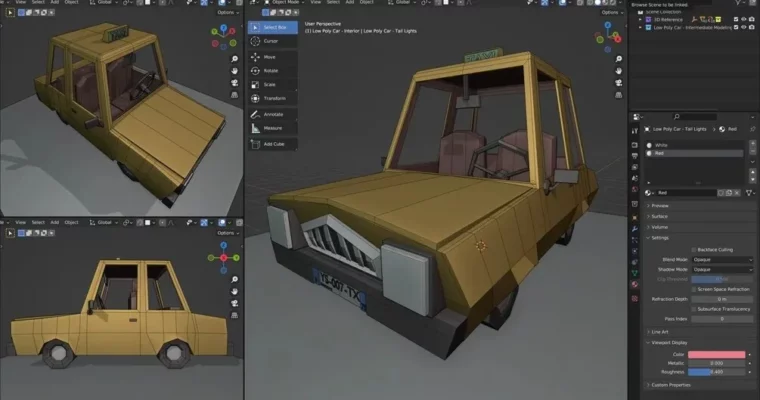Click pan hand icon in main viewport

(x=619, y=71)
